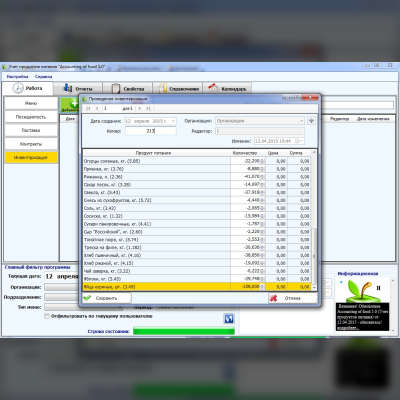Open the Отчеты tab
Viewport: 400px width, 400px height.
(78, 89)
